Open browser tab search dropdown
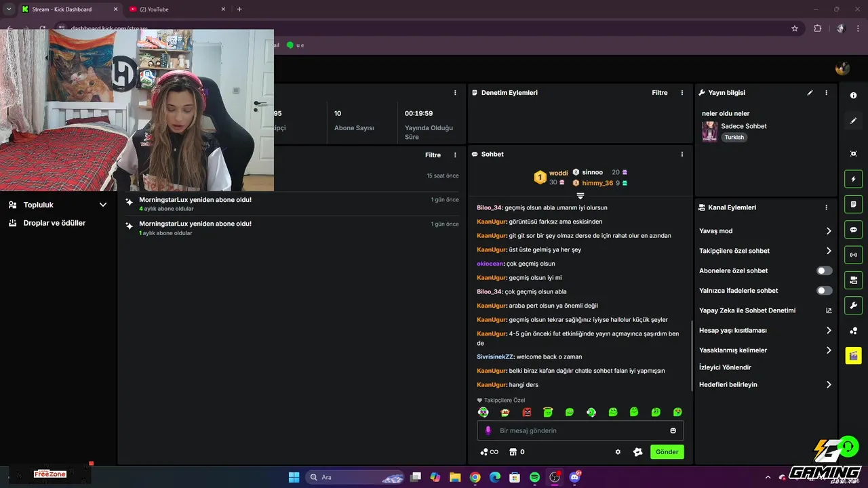The width and height of the screenshot is (868, 488). point(9,9)
